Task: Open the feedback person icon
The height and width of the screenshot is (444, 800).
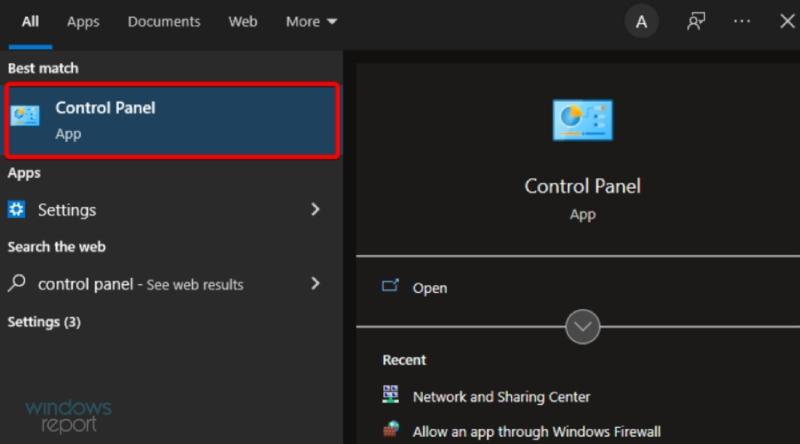Action: coord(696,21)
